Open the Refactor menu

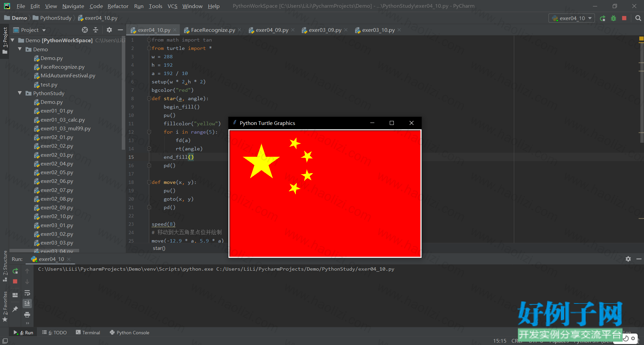point(118,6)
